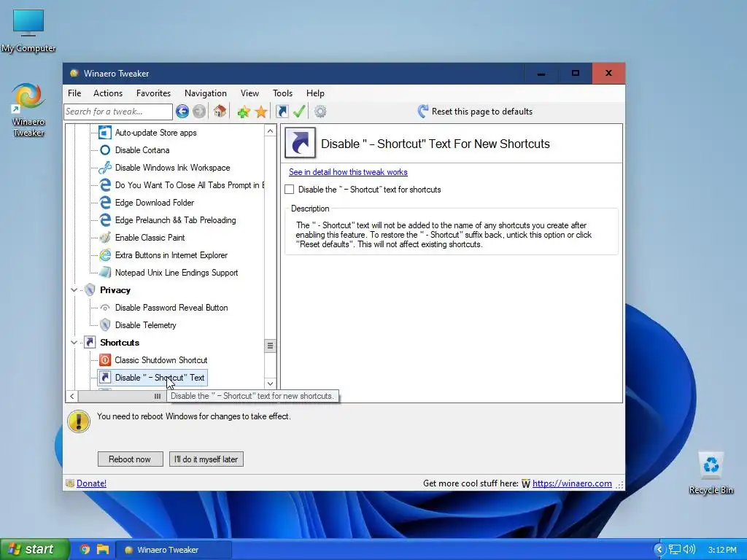Select Disable "- Shortcut" Text tree item
The height and width of the screenshot is (560, 747).
[152, 378]
